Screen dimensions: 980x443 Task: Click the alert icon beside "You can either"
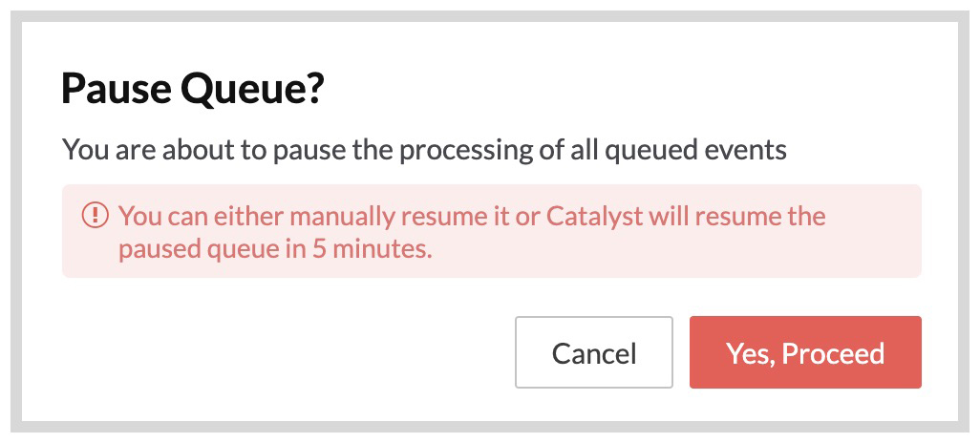coord(94,216)
